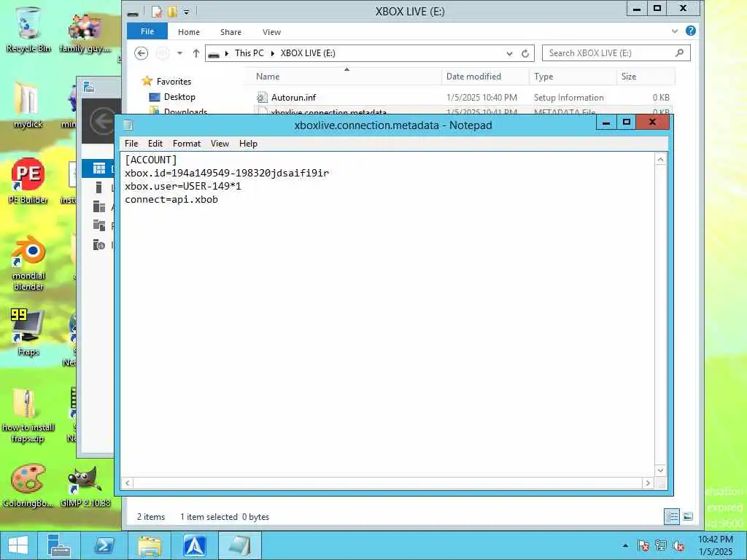
Task: Open the Notepad Format menu
Action: [x=187, y=144]
